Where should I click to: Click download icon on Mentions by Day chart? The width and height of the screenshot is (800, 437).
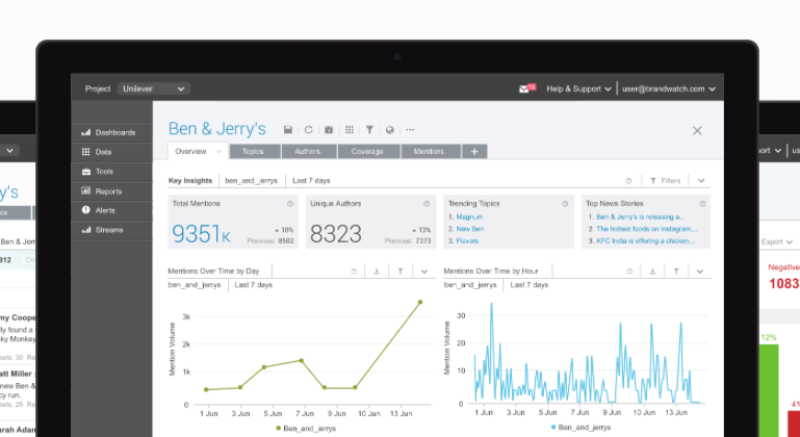pos(377,271)
